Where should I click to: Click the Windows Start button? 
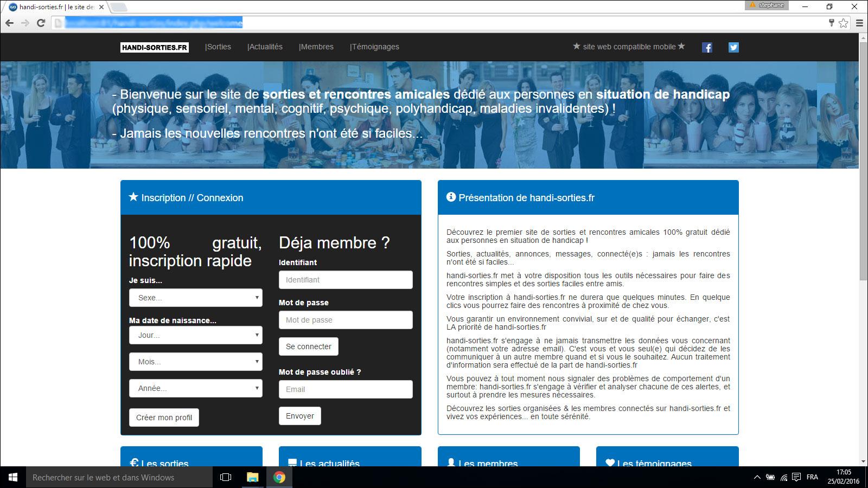coord(13,477)
